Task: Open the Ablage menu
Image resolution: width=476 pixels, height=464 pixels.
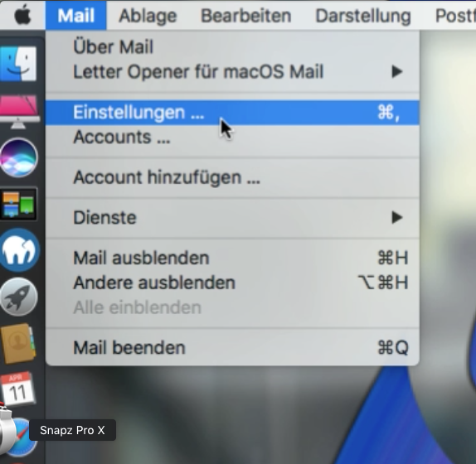Action: pyautogui.click(x=148, y=16)
